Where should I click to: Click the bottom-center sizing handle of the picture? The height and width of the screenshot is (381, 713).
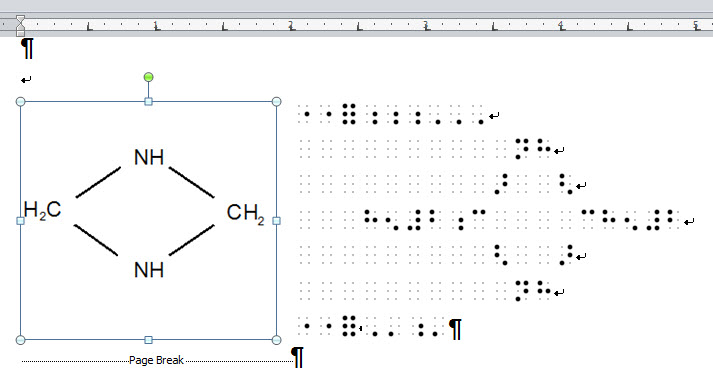[148, 340]
